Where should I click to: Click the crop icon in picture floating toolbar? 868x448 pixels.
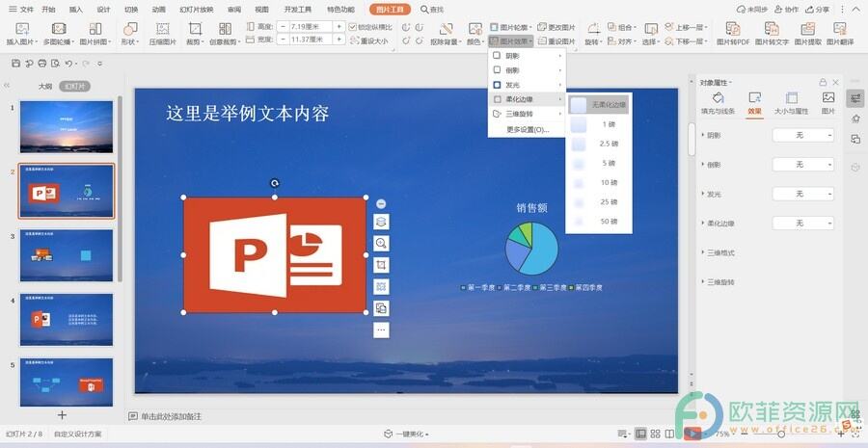click(381, 265)
